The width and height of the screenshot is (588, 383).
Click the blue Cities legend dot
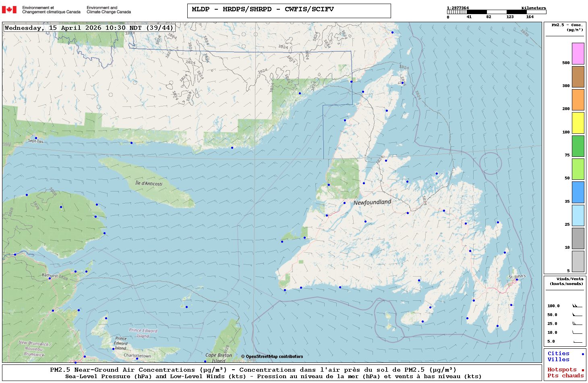[x=582, y=354]
